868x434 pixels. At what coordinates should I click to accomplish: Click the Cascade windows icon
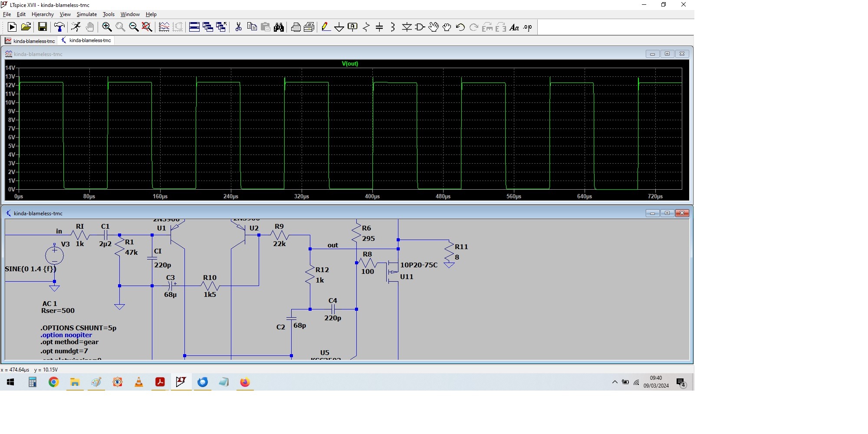208,27
